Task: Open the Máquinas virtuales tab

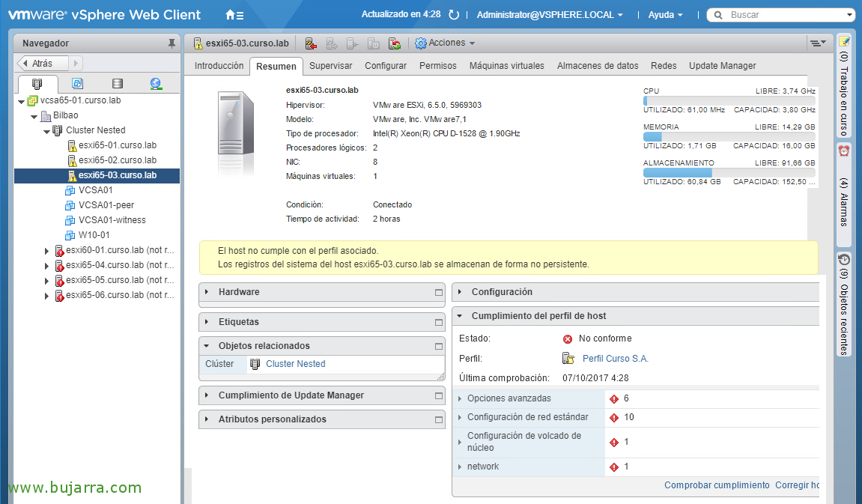Action: 506,65
